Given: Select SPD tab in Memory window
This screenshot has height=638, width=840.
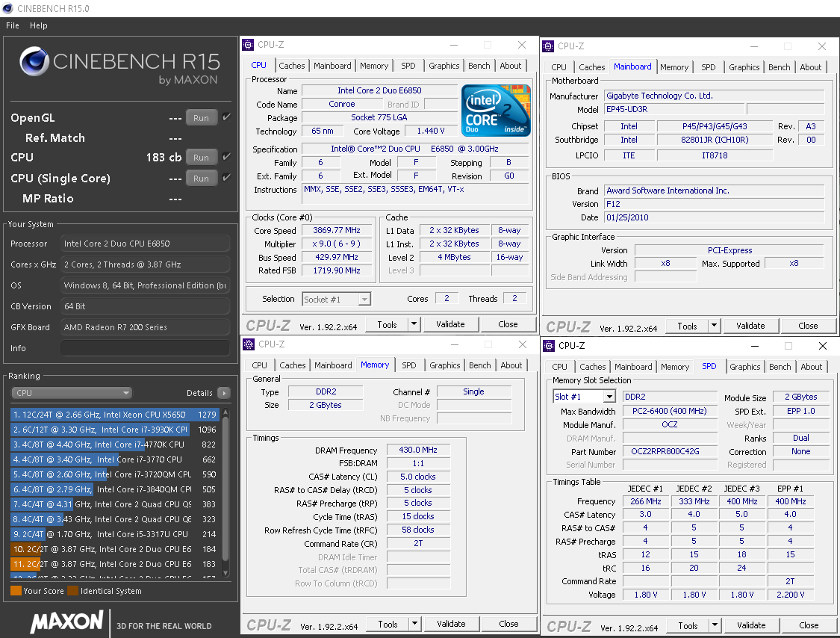Looking at the screenshot, I should (x=408, y=365).
